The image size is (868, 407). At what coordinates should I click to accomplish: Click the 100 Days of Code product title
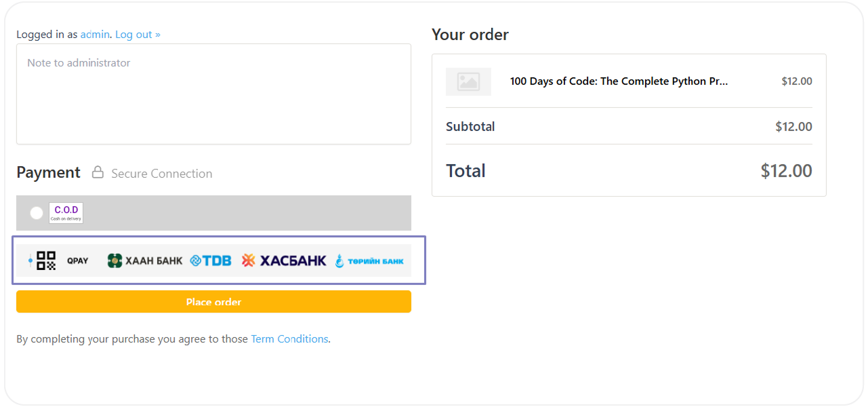[x=619, y=81]
